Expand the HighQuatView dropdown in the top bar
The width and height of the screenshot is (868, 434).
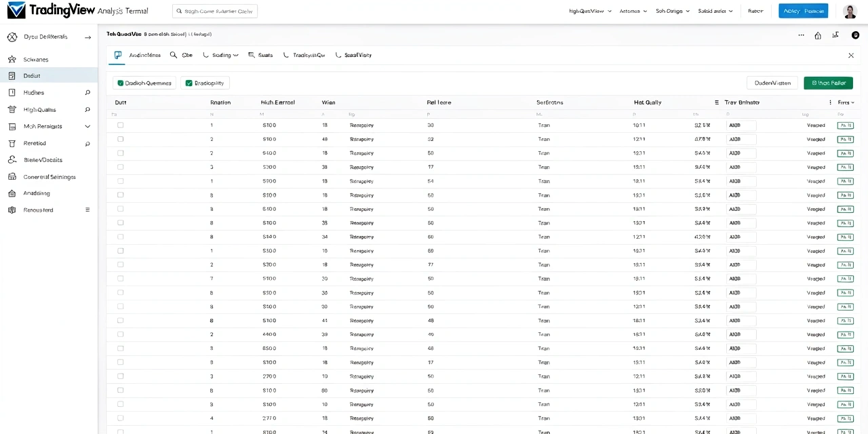pyautogui.click(x=590, y=12)
